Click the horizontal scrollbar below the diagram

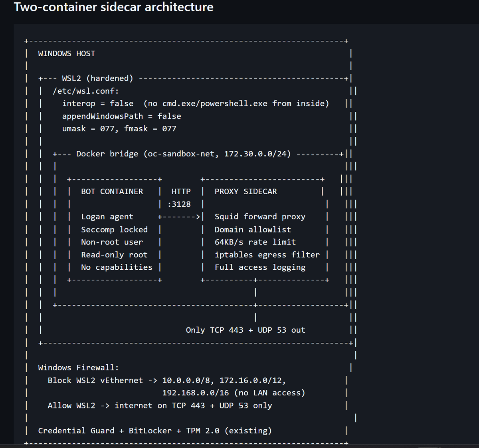tap(239, 446)
